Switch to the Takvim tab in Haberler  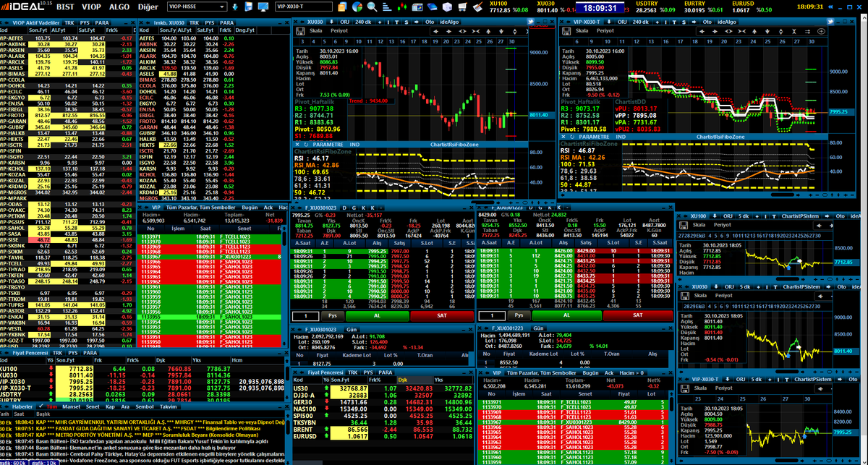[x=168, y=407]
